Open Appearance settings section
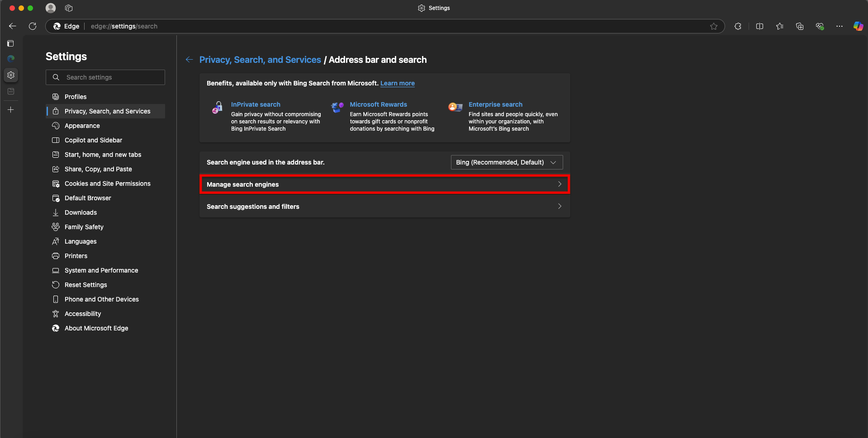 click(105, 126)
